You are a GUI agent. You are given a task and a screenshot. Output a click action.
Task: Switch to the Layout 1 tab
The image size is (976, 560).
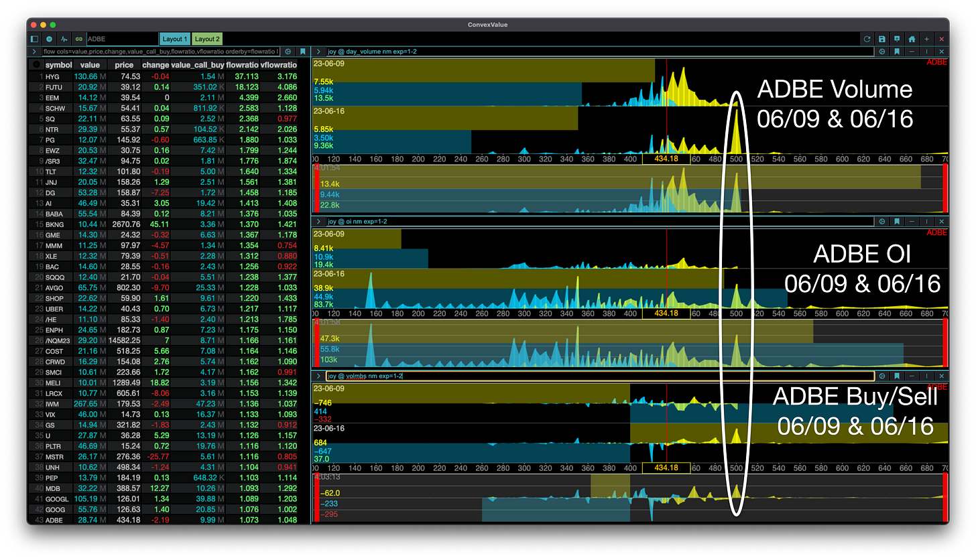click(175, 40)
